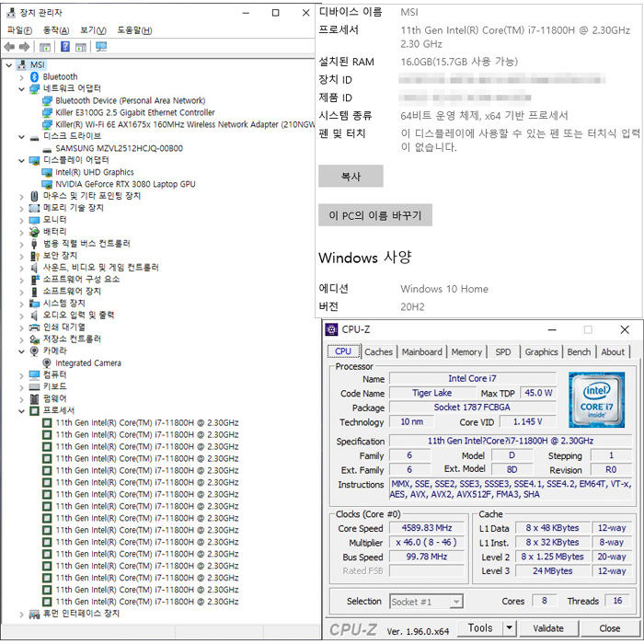Select the 모니터 category icon

pyautogui.click(x=35, y=220)
